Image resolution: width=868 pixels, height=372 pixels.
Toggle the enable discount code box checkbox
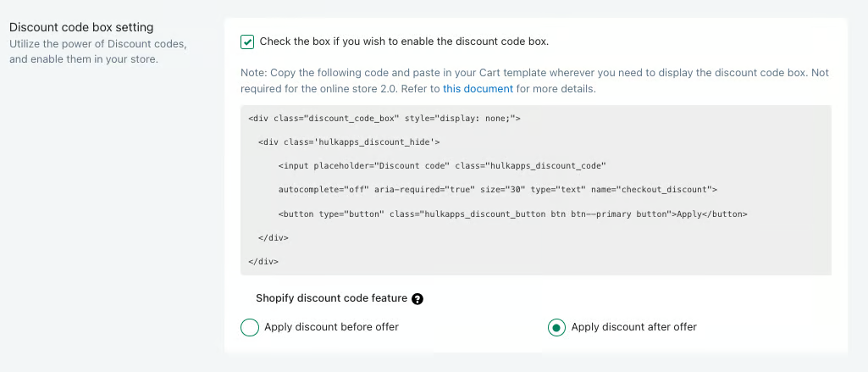[x=247, y=42]
